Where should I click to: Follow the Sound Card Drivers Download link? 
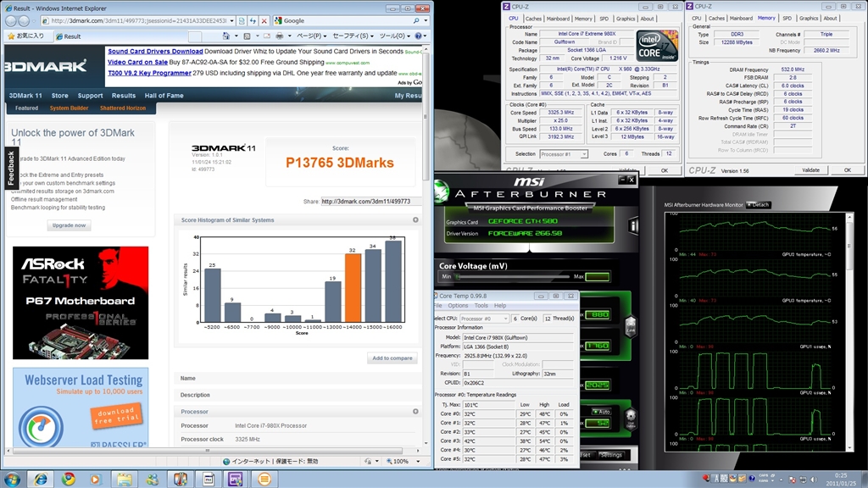coord(155,51)
